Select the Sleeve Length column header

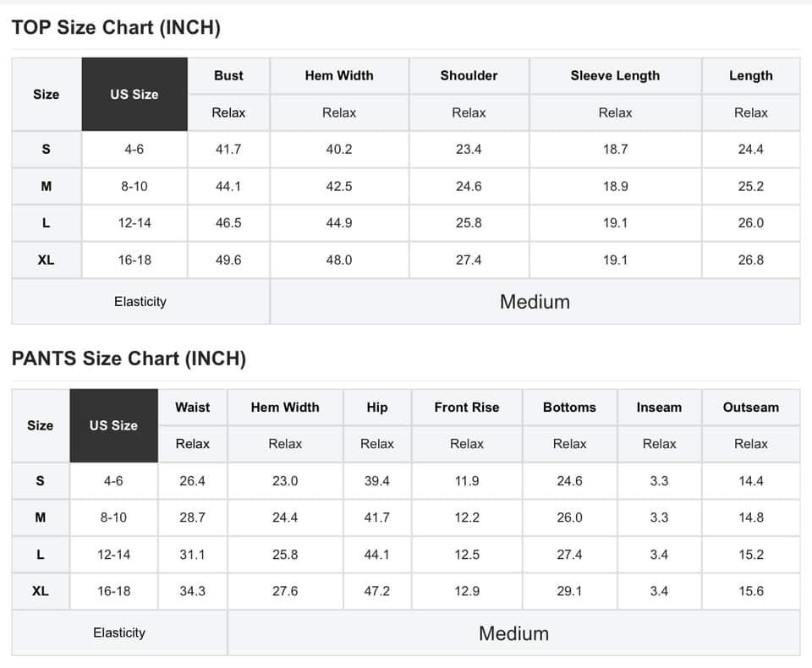[x=615, y=75]
